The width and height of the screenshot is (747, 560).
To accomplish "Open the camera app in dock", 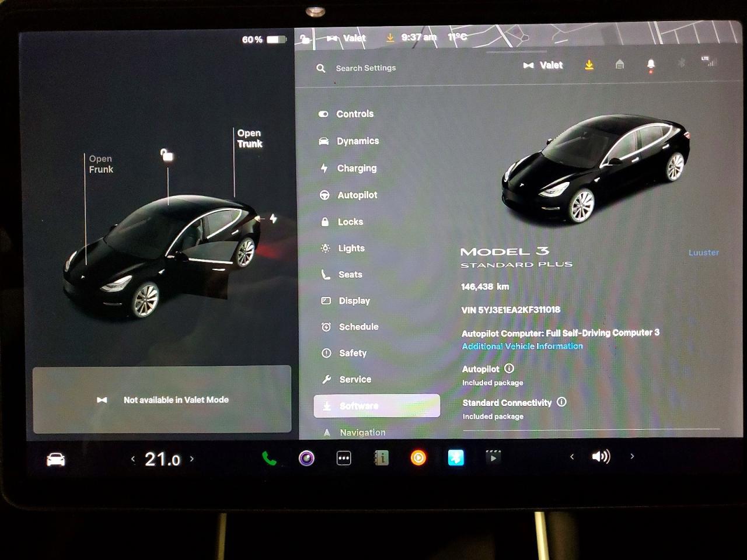I will (306, 459).
